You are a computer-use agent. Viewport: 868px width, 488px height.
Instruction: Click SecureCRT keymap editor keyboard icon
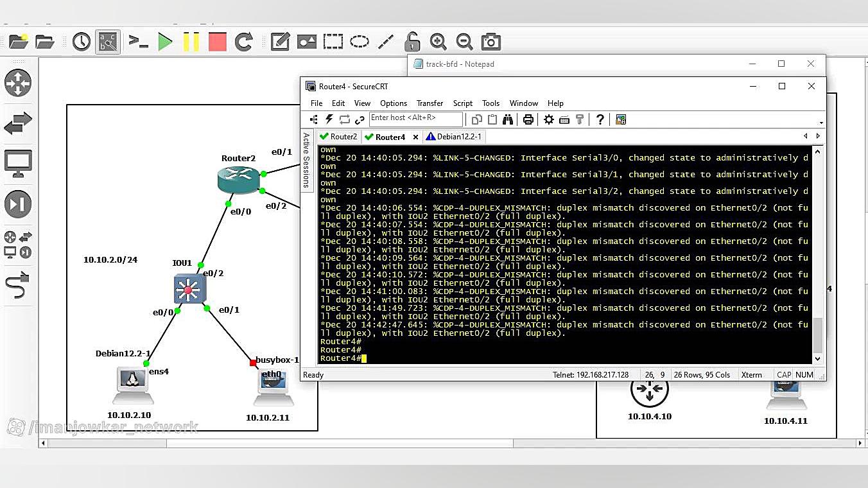coord(564,119)
